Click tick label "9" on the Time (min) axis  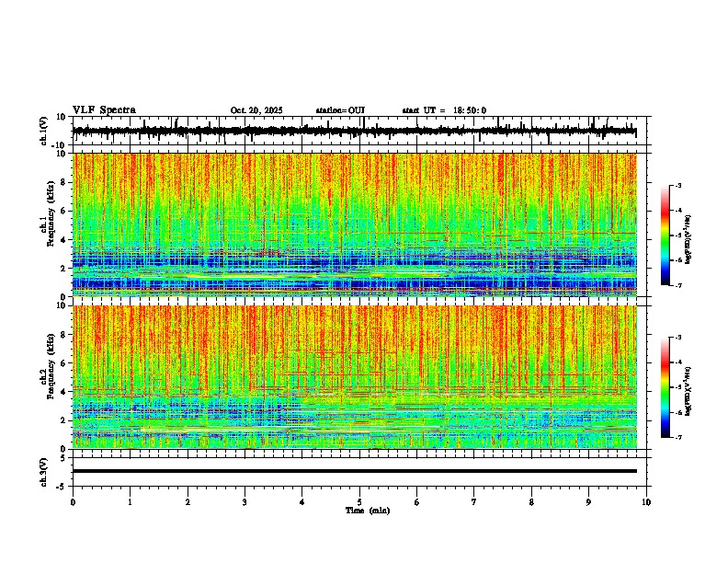click(588, 502)
